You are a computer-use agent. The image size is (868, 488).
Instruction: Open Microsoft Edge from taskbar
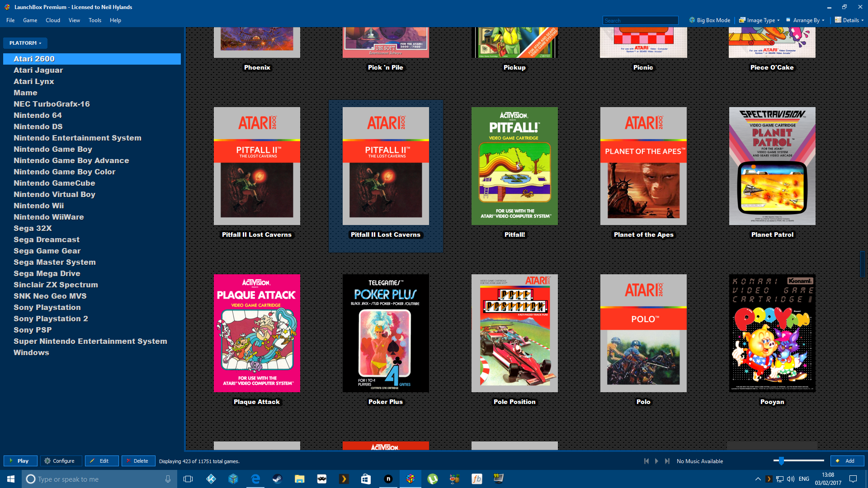tap(255, 479)
